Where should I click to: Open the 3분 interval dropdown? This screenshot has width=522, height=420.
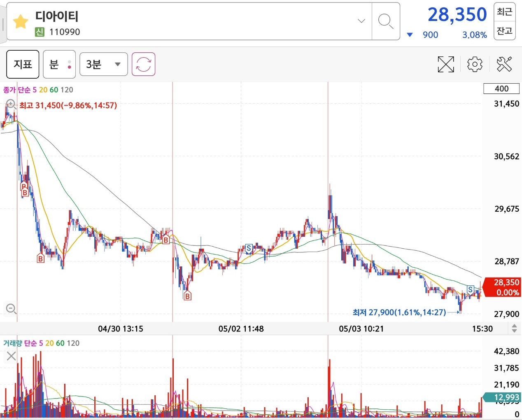pos(103,64)
